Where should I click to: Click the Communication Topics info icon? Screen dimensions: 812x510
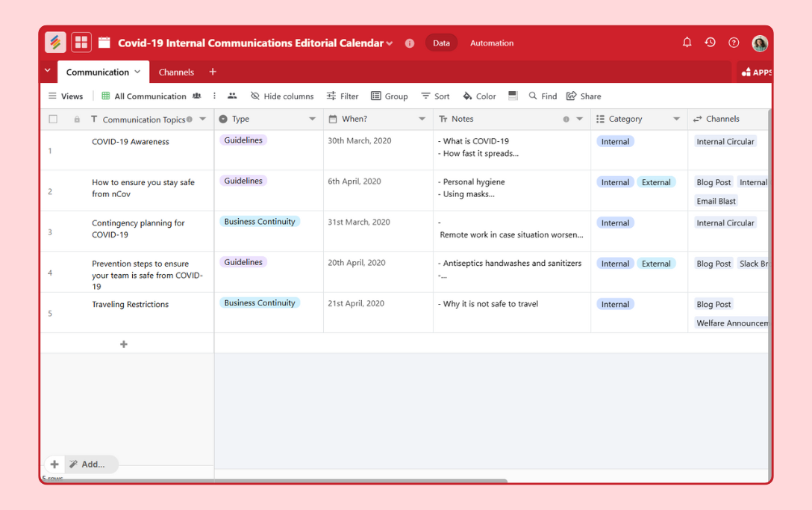tap(190, 119)
